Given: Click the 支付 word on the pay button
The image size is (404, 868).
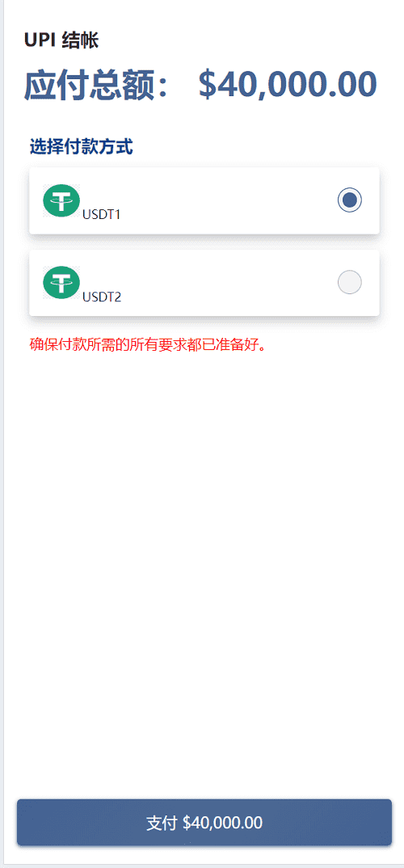Looking at the screenshot, I should [x=162, y=823].
